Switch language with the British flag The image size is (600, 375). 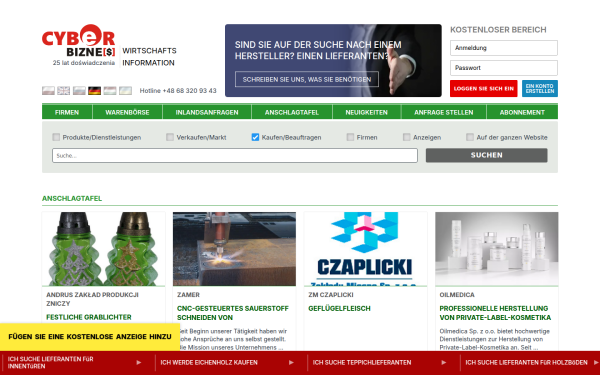pyautogui.click(x=64, y=91)
